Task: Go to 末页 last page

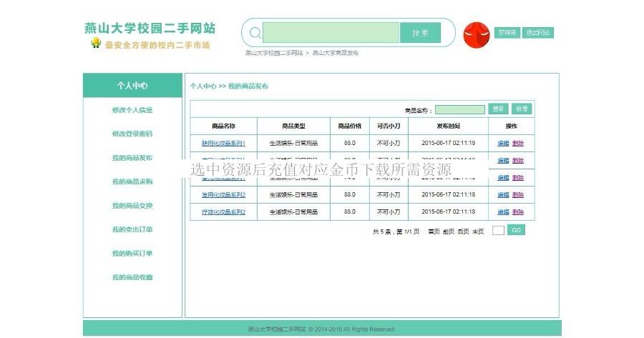Action: pyautogui.click(x=478, y=232)
